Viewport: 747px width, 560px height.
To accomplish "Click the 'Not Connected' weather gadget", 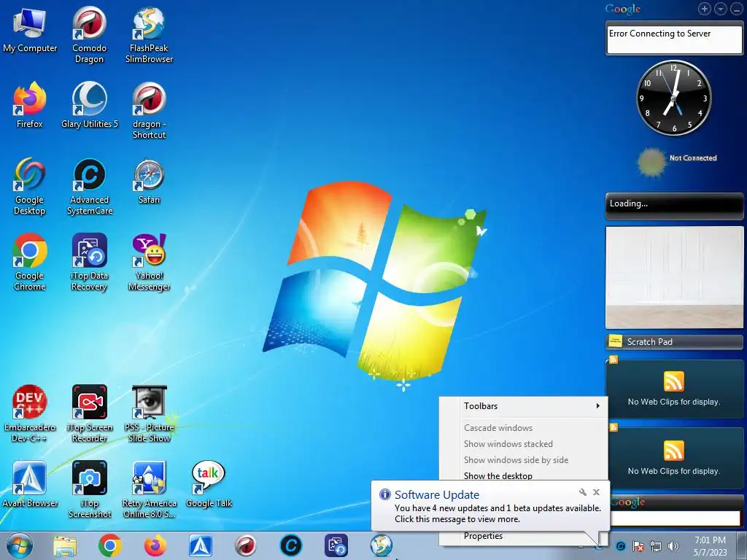I will tap(677, 161).
